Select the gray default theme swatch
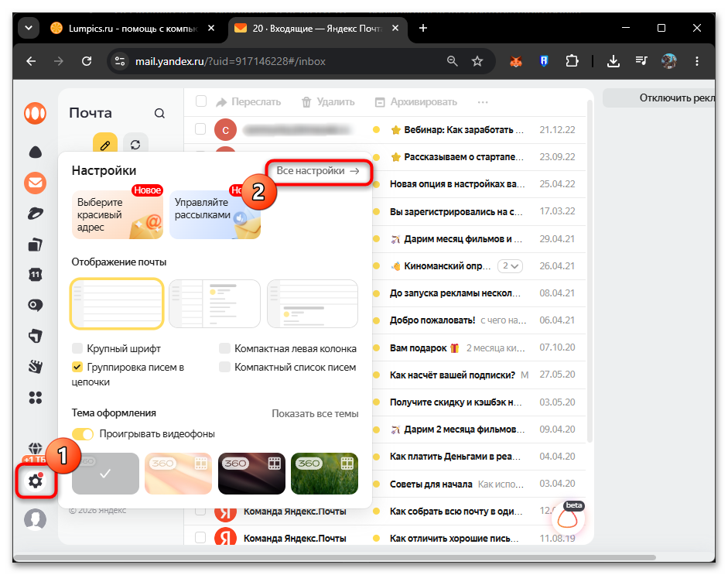 (x=105, y=474)
